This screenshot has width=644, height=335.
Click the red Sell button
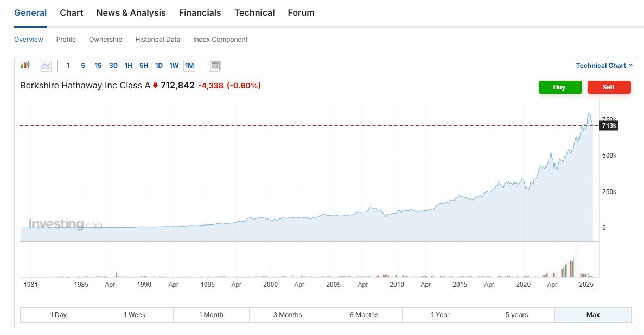click(609, 87)
